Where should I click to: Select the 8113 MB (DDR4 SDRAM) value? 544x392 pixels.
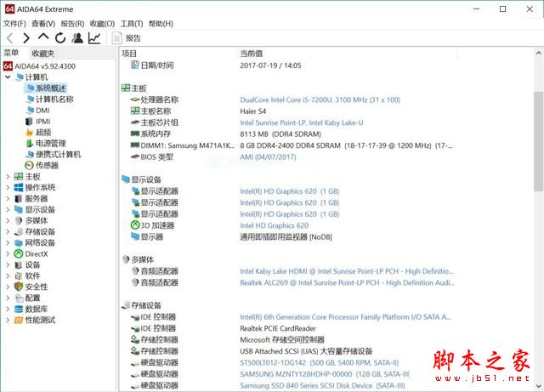pyautogui.click(x=280, y=134)
